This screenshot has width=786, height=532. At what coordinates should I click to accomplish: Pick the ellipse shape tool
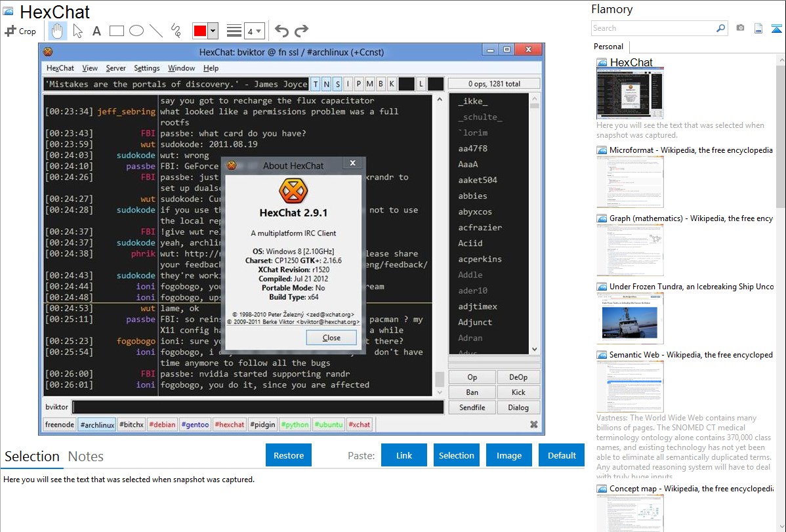[x=136, y=31]
